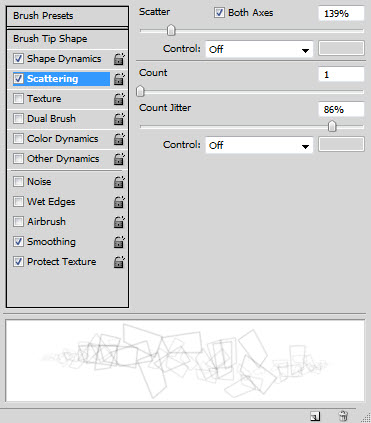Select the Other Dynamics option
This screenshot has height=423, width=371.
coord(63,159)
